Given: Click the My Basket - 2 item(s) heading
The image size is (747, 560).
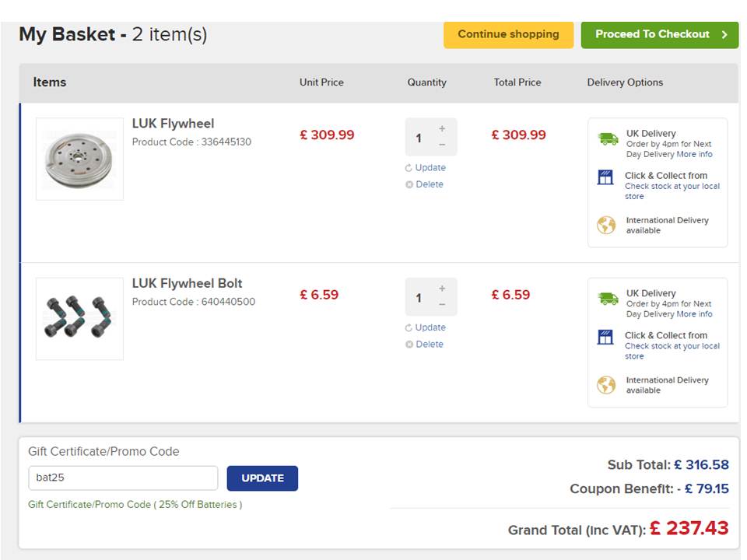Looking at the screenshot, I should pos(113,34).
